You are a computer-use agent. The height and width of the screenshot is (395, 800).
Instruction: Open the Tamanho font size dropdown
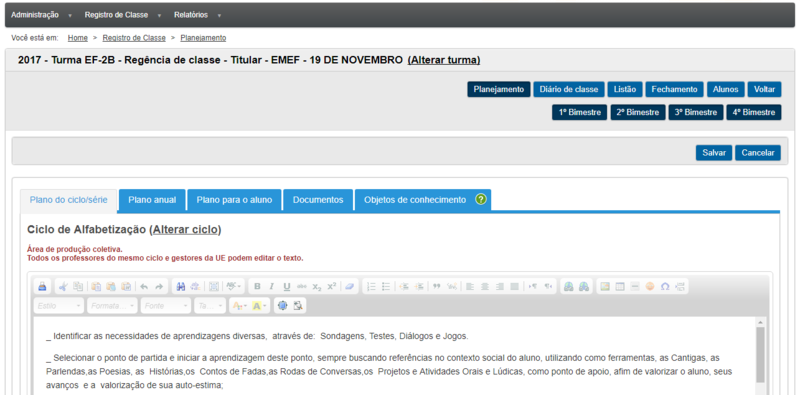point(210,306)
